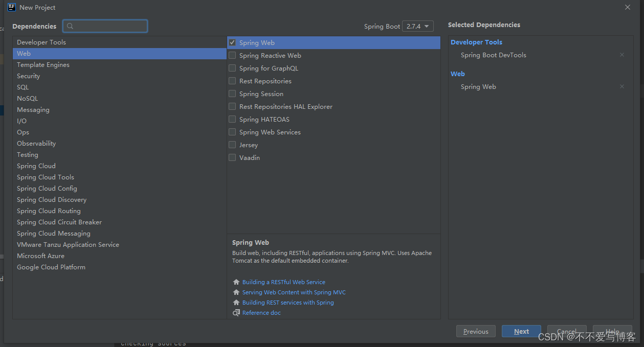Image resolution: width=644 pixels, height=347 pixels.
Task: Open Serving Web Content with Spring MVC link
Action: point(294,292)
